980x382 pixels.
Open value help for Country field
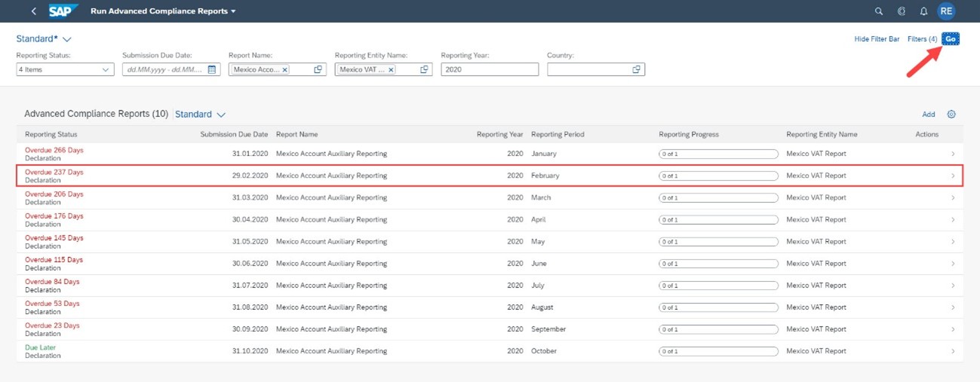coord(637,69)
